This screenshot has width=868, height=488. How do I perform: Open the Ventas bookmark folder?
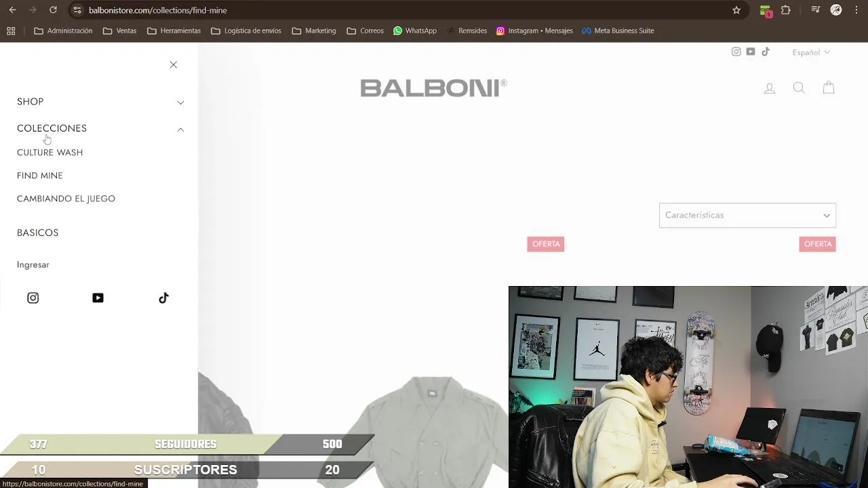point(119,30)
